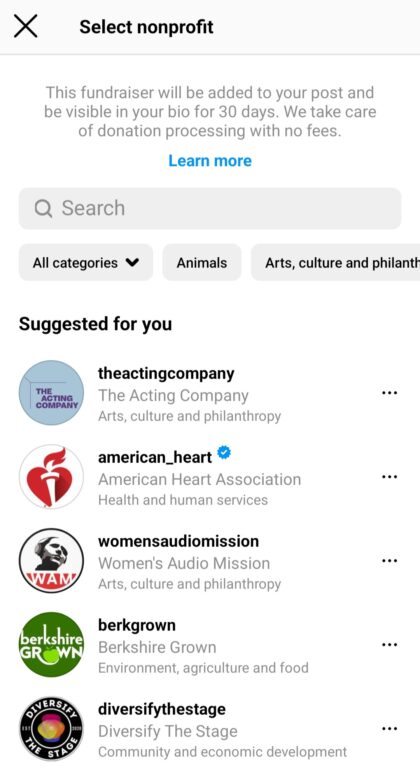
Task: Select Diversify The Stage logo
Action: pyautogui.click(x=51, y=729)
